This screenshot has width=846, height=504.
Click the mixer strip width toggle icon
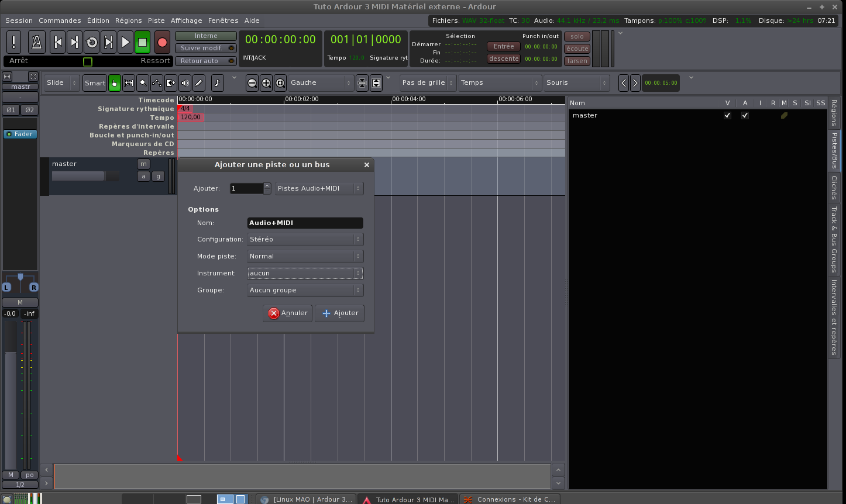(x=8, y=77)
